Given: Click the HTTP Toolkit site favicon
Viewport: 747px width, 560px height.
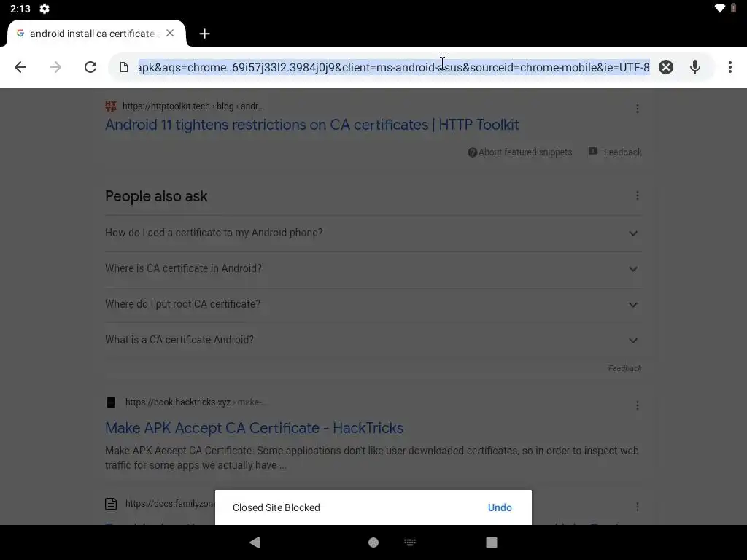Looking at the screenshot, I should point(111,106).
